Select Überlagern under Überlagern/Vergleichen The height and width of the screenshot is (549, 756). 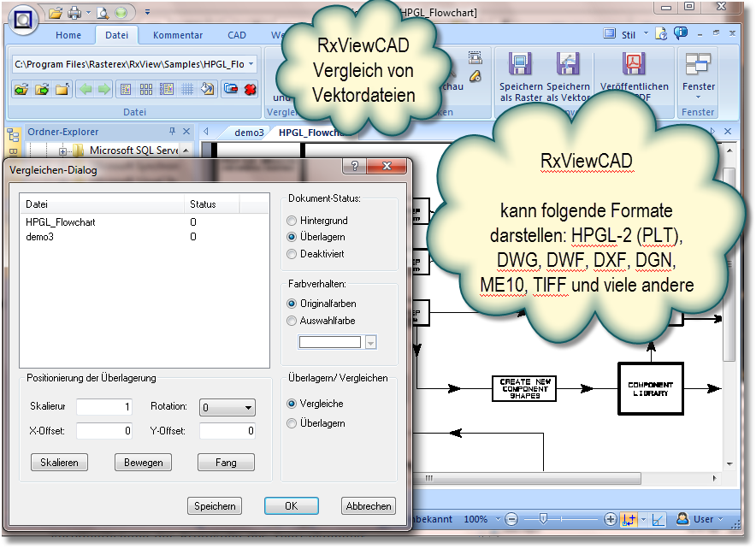pos(292,423)
